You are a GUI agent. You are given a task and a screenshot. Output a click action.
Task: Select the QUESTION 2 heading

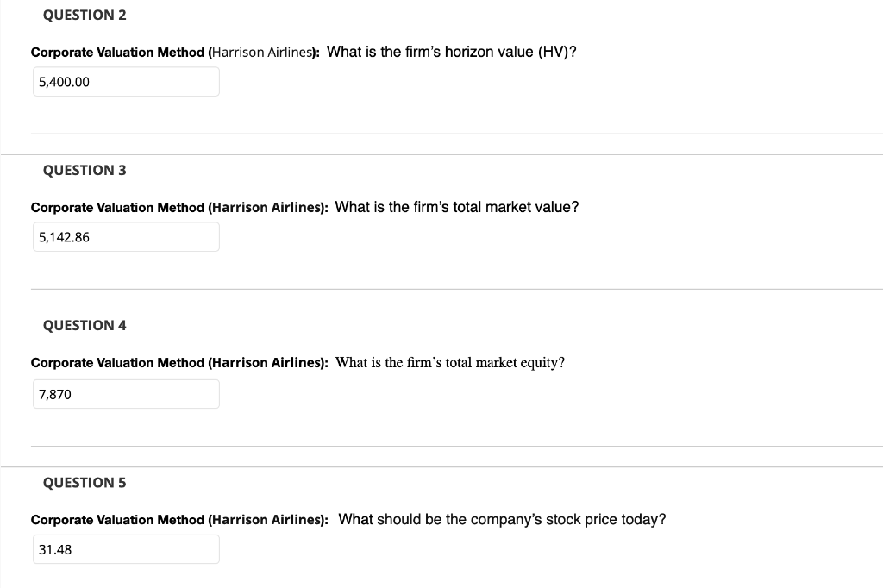click(x=84, y=15)
